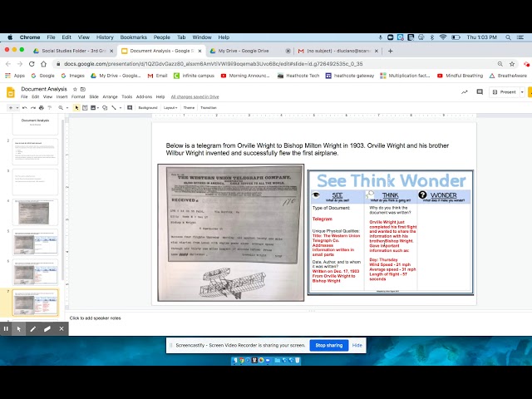Click Stop sharing button
Image resolution: width=532 pixels, height=399 pixels.
coord(329,345)
